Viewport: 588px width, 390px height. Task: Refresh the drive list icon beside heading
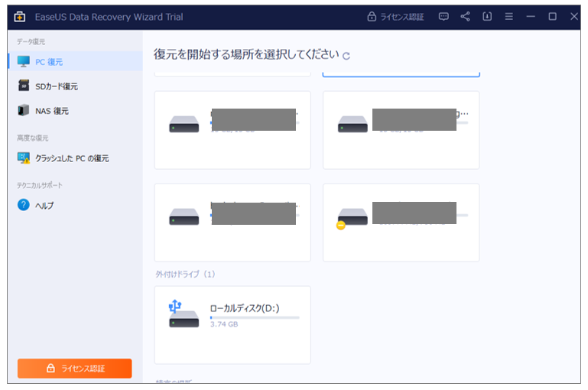tap(346, 57)
